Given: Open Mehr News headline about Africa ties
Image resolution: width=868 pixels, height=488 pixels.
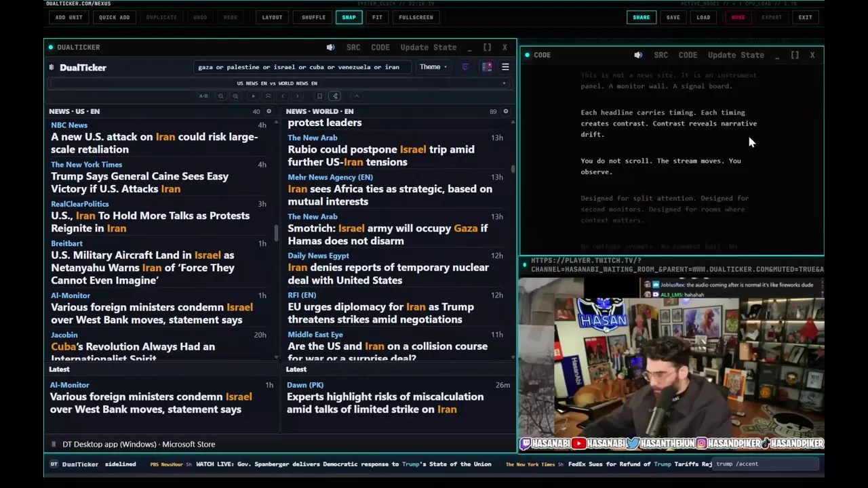Looking at the screenshot, I should tap(390, 195).
